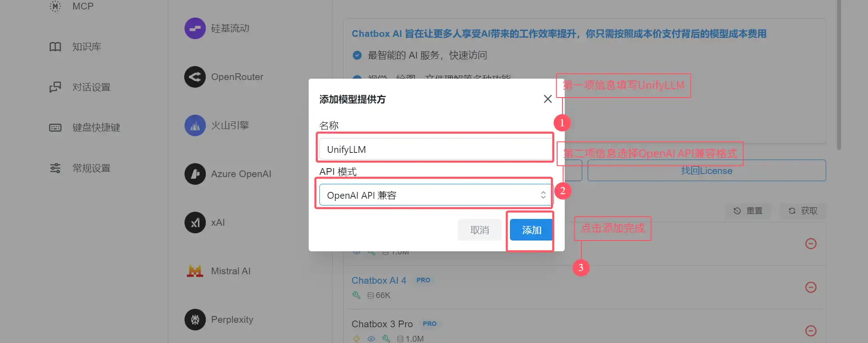Open the 对话设置 chat settings section
This screenshot has height=343, width=868.
(91, 87)
